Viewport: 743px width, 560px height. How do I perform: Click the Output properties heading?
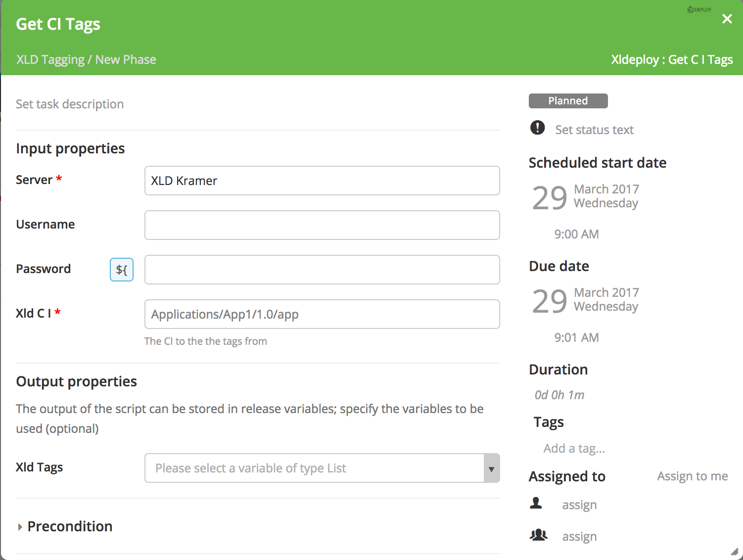click(76, 381)
